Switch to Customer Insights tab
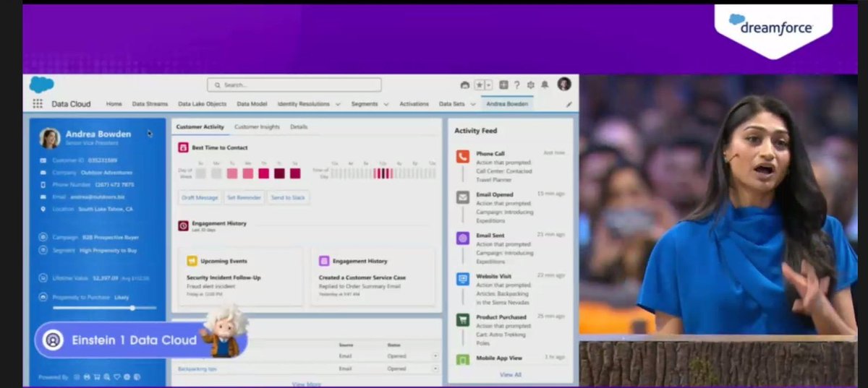Viewport: 868px width, 388px height. [257, 126]
